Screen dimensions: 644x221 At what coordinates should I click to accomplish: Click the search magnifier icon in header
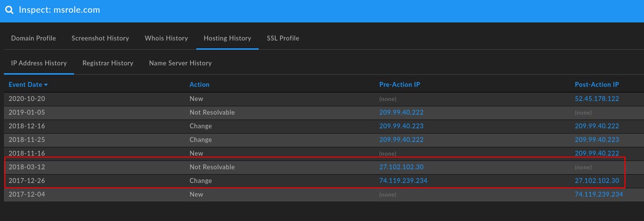point(9,10)
